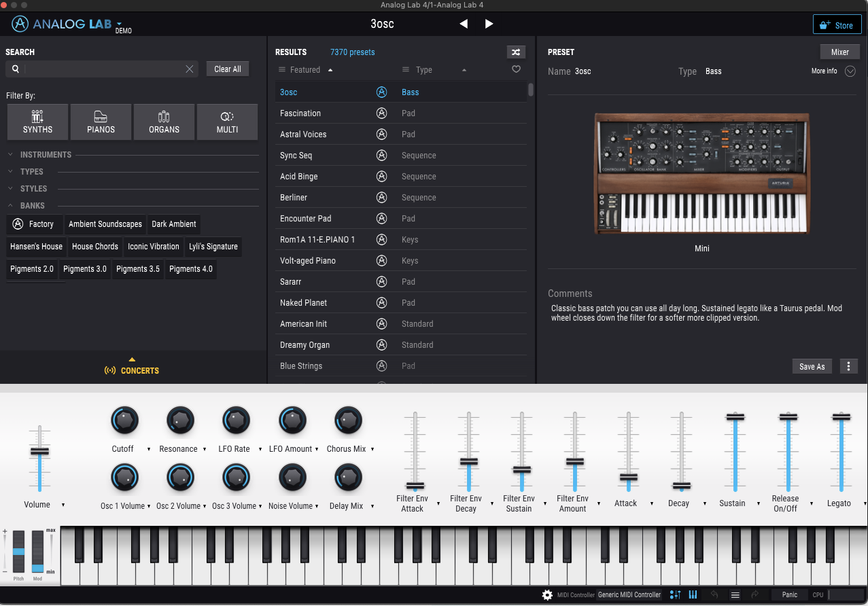
Task: Go to the next preset arrow
Action: pyautogui.click(x=489, y=24)
